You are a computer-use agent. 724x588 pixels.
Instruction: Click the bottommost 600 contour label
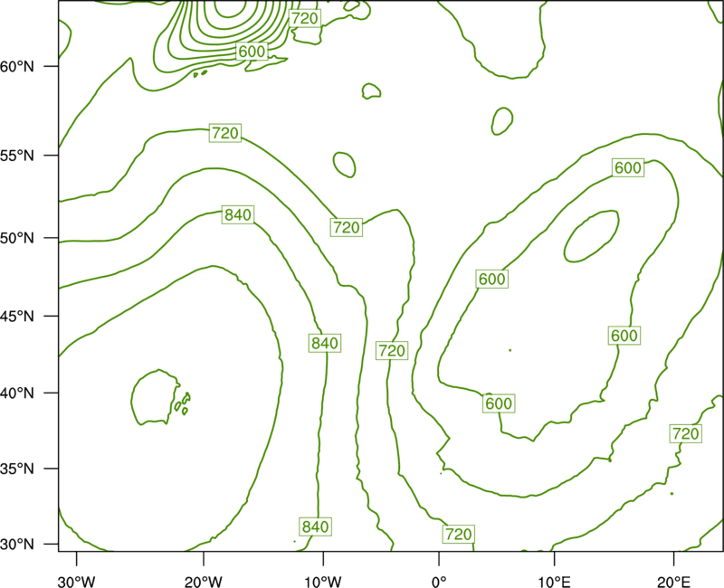[499, 403]
